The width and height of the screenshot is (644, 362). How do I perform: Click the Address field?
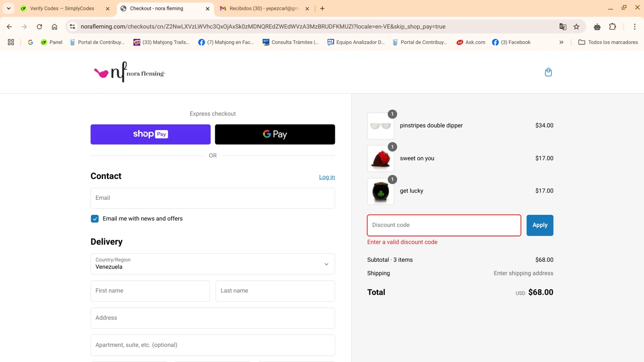[x=213, y=318]
